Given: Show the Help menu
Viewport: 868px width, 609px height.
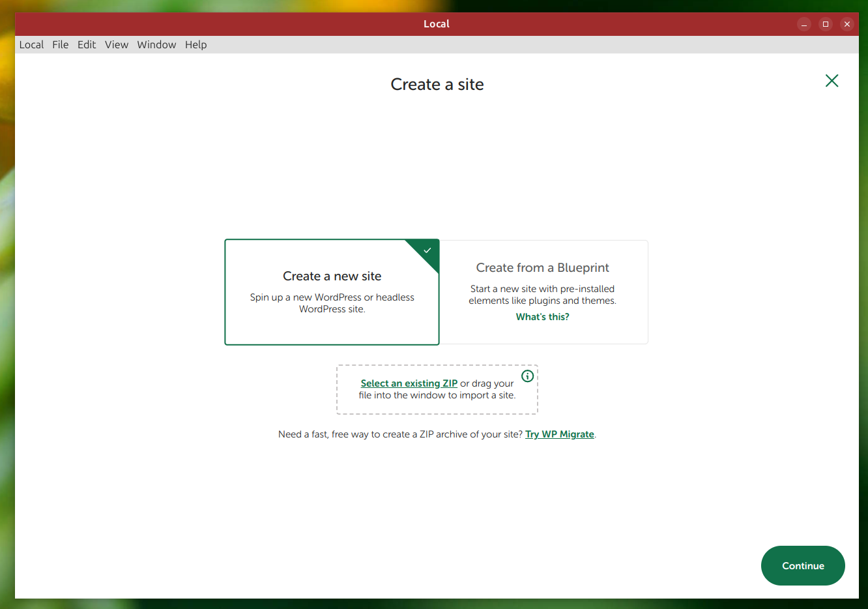Looking at the screenshot, I should (195, 45).
